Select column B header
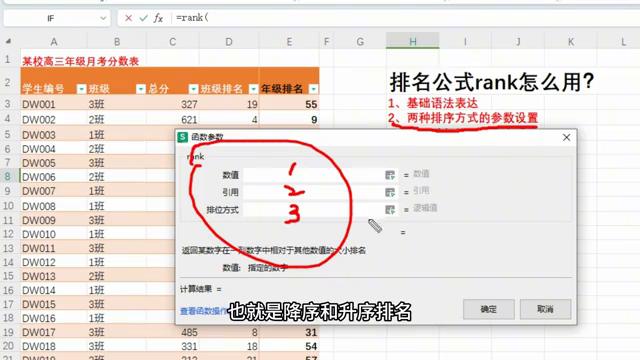 coord(116,42)
